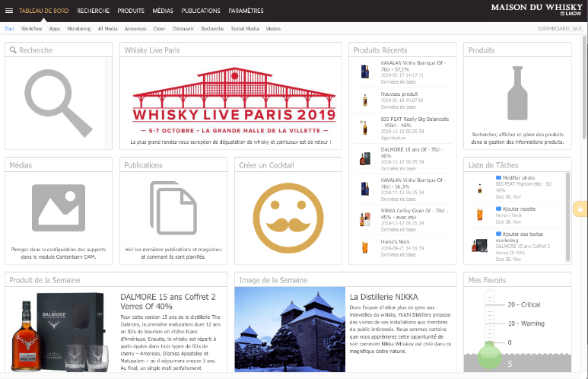The image size is (588, 379).
Task: Switch to the Monitoring tab
Action: click(79, 28)
